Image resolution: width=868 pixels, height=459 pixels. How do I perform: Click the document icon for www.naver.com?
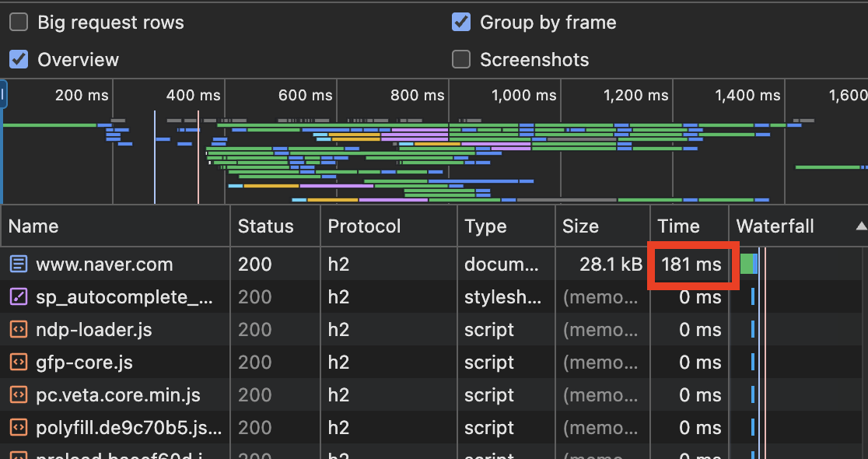(x=18, y=264)
